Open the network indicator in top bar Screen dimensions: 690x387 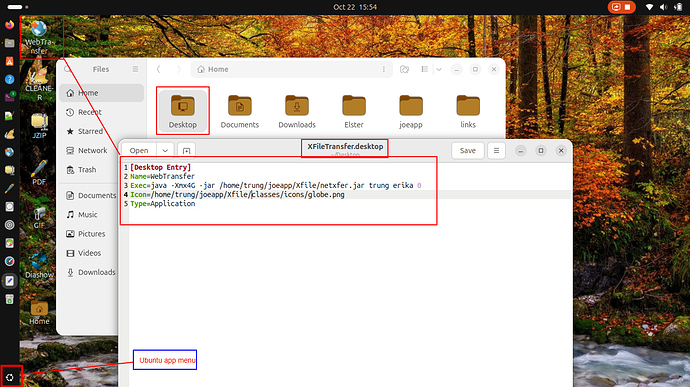point(650,7)
